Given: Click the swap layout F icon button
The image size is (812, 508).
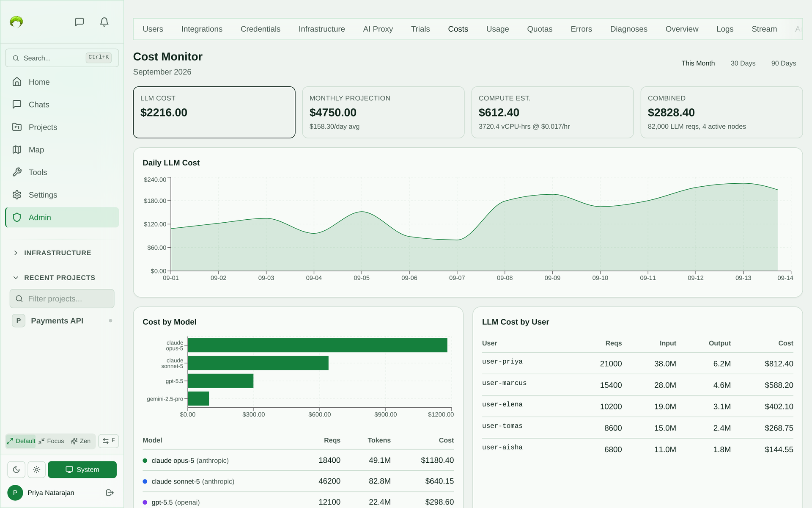Looking at the screenshot, I should 108,441.
